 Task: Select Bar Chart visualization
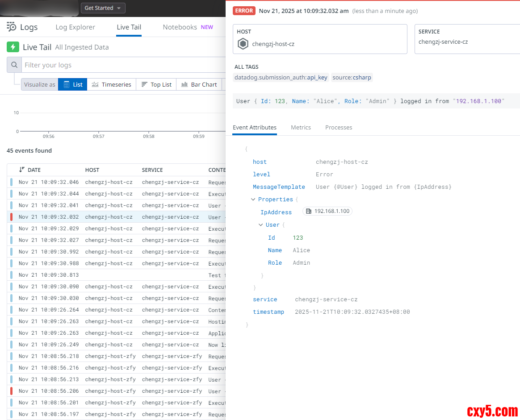pyautogui.click(x=199, y=84)
